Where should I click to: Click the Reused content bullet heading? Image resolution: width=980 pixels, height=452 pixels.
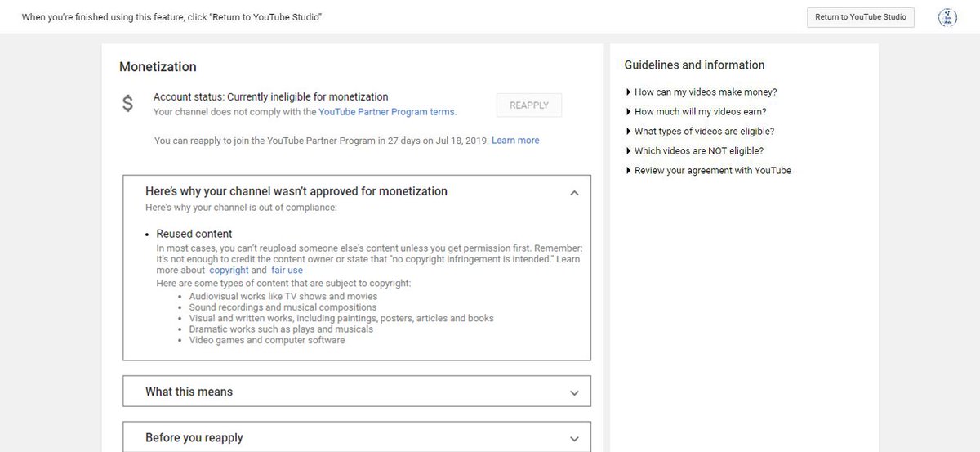pos(194,234)
